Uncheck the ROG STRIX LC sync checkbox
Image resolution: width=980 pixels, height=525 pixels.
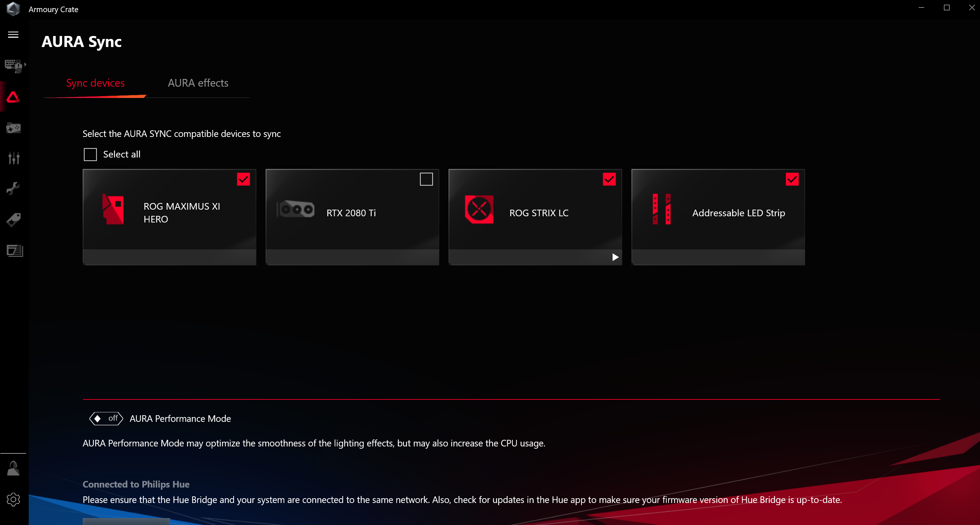coord(609,179)
